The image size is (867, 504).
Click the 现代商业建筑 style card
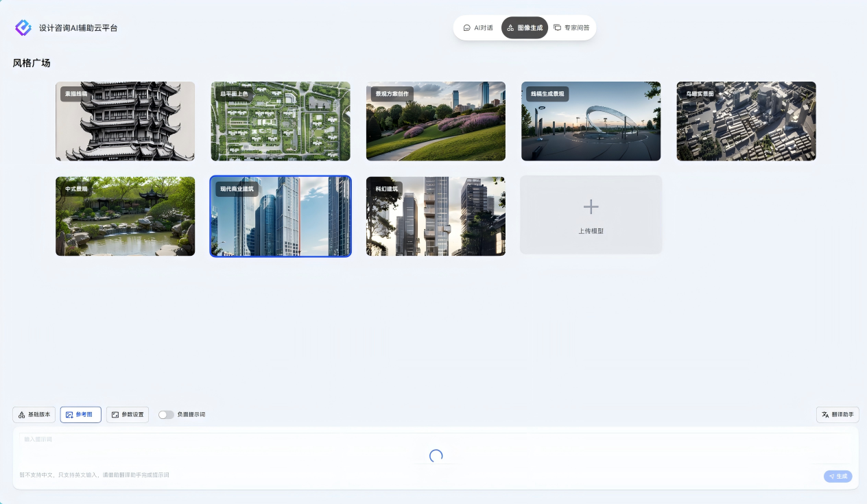(x=281, y=216)
